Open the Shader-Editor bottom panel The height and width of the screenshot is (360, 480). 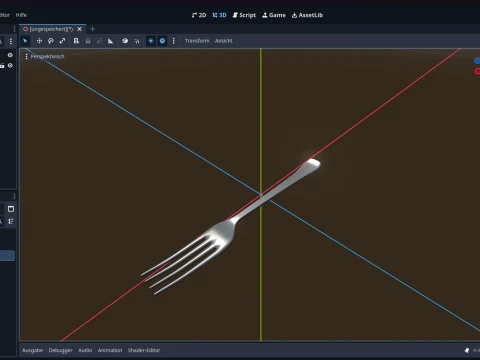point(144,350)
